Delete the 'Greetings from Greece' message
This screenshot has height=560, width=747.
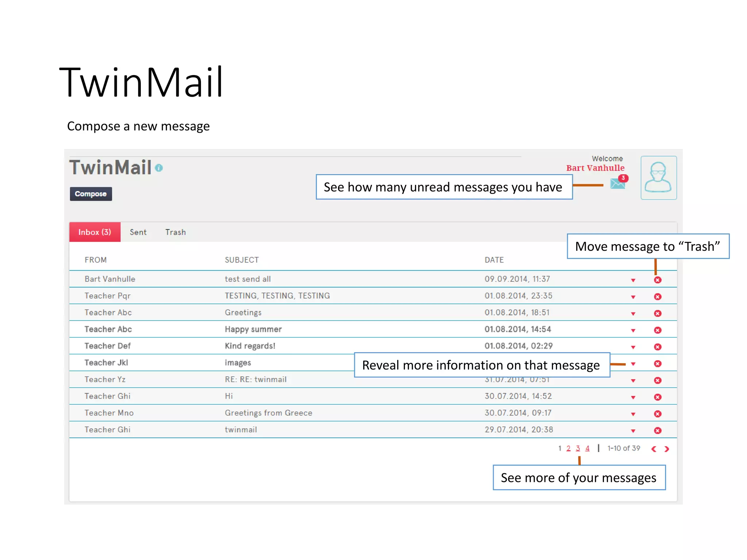point(658,414)
